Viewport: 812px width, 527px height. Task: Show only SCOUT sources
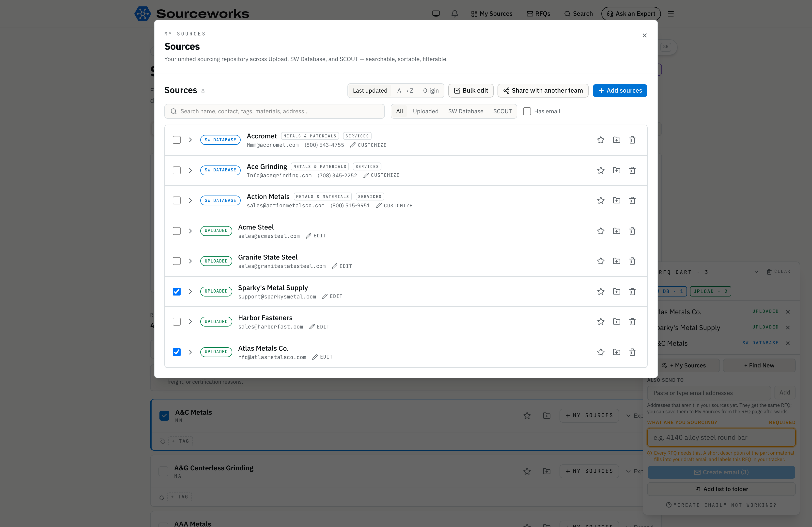tap(502, 111)
